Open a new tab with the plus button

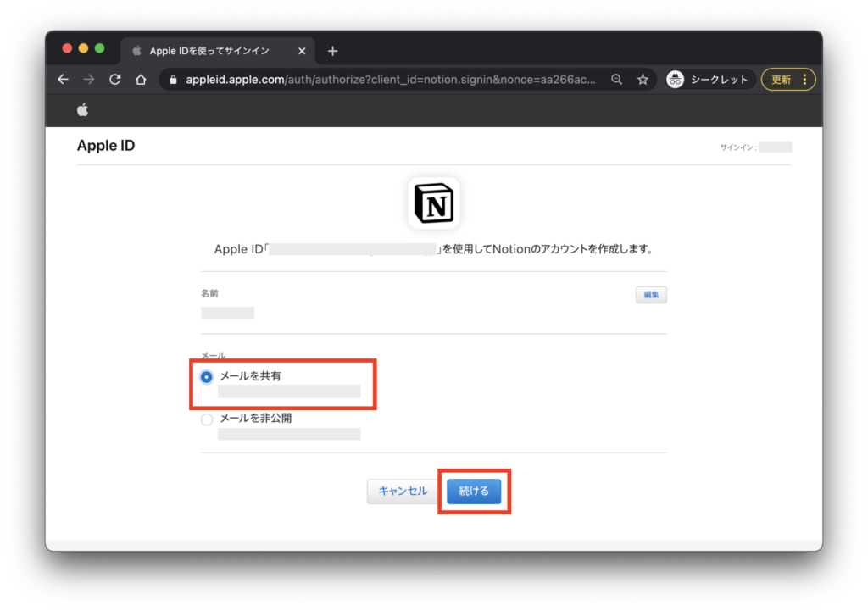[332, 51]
